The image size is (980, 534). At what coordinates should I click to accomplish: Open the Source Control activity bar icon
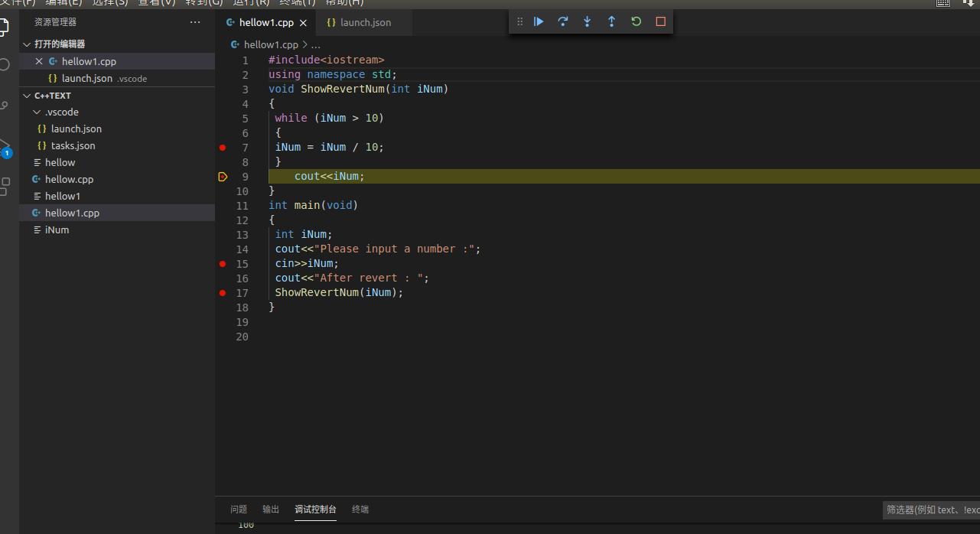(x=4, y=105)
